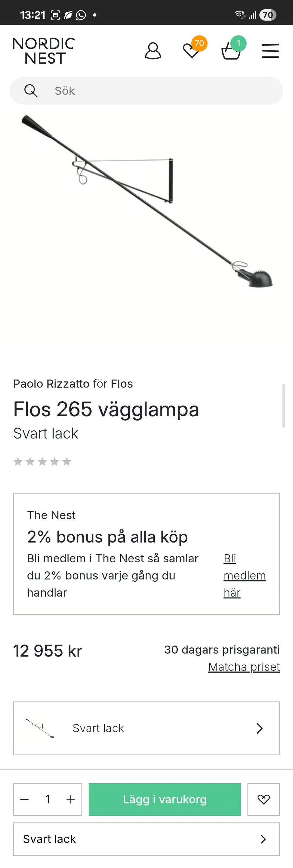The height and width of the screenshot is (868, 293).
Task: Increase quantity with the plus button
Action: coord(71,799)
